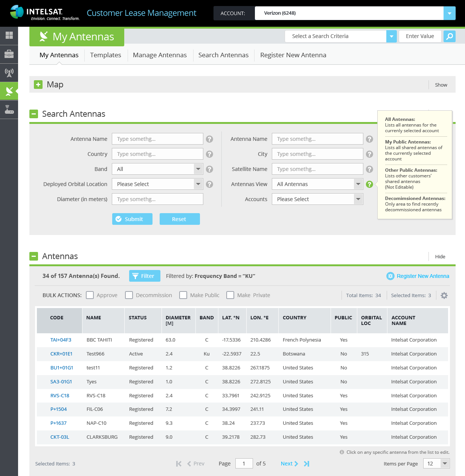Open the Accounts dropdown
465x476 pixels.
pyautogui.click(x=358, y=199)
